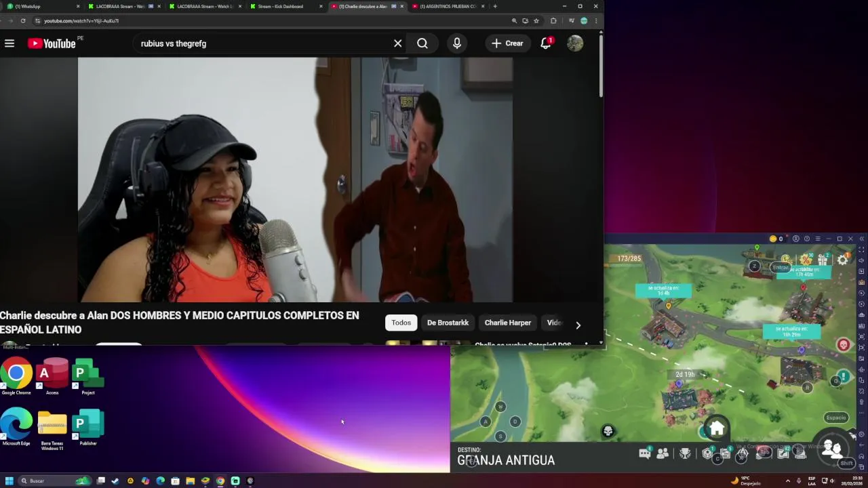868x488 pixels.
Task: Click the 173/285 counter in game
Action: pos(629,258)
